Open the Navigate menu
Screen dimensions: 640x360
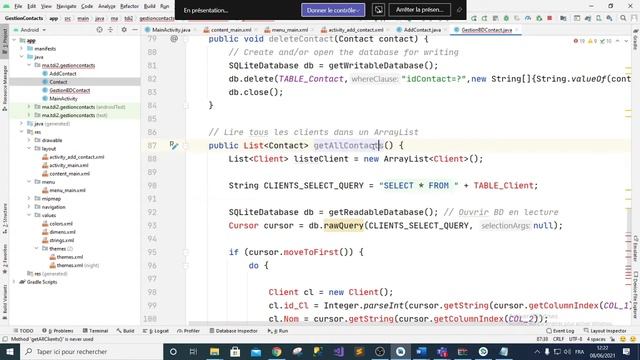[x=66, y=7]
